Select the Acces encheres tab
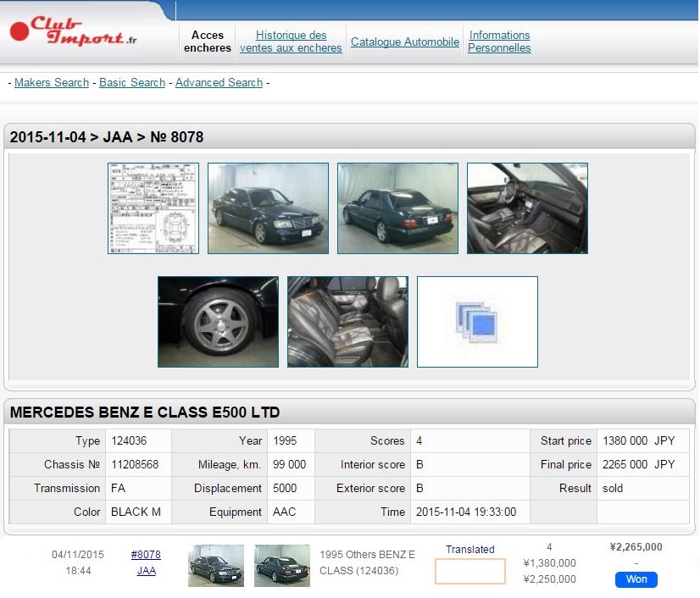700x598 pixels. (x=208, y=42)
